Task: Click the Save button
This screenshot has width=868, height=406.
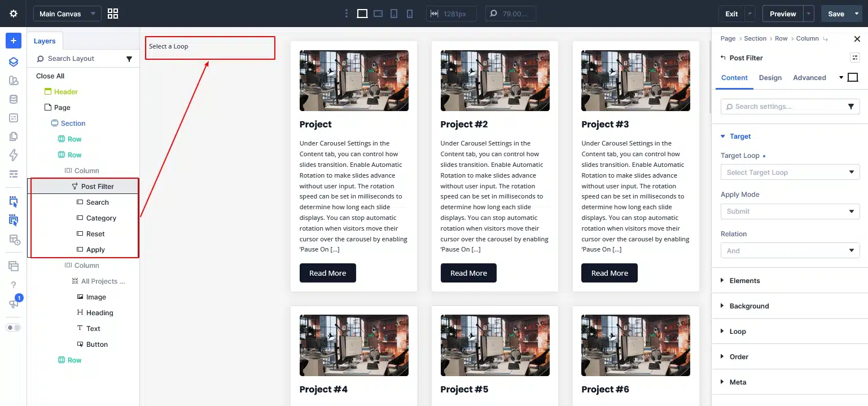Action: pos(836,14)
